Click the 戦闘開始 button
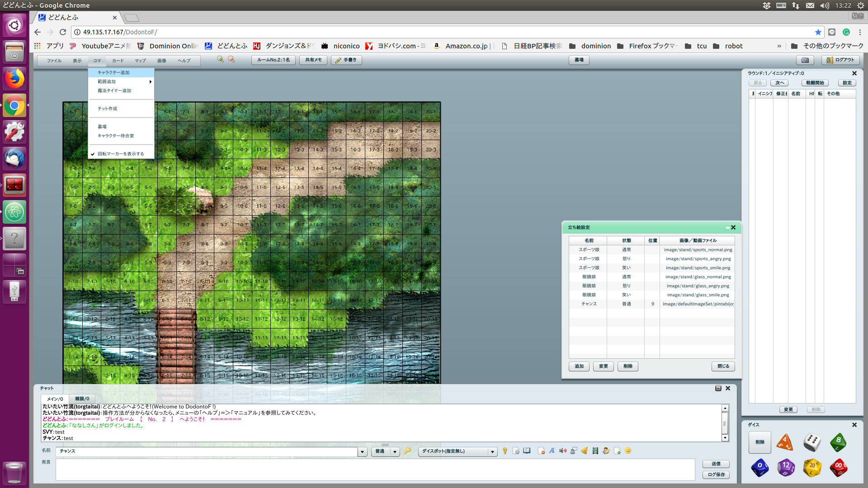Image resolution: width=868 pixels, height=488 pixels. 815,83
